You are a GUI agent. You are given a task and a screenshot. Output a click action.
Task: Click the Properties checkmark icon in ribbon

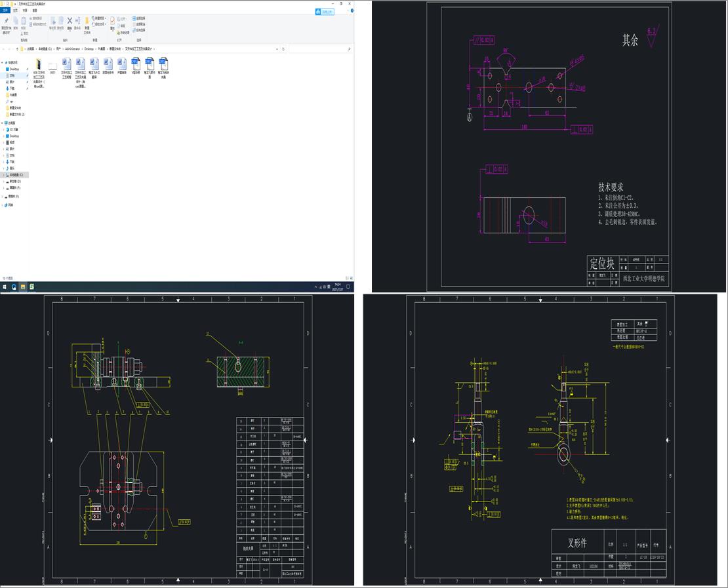coord(112,22)
